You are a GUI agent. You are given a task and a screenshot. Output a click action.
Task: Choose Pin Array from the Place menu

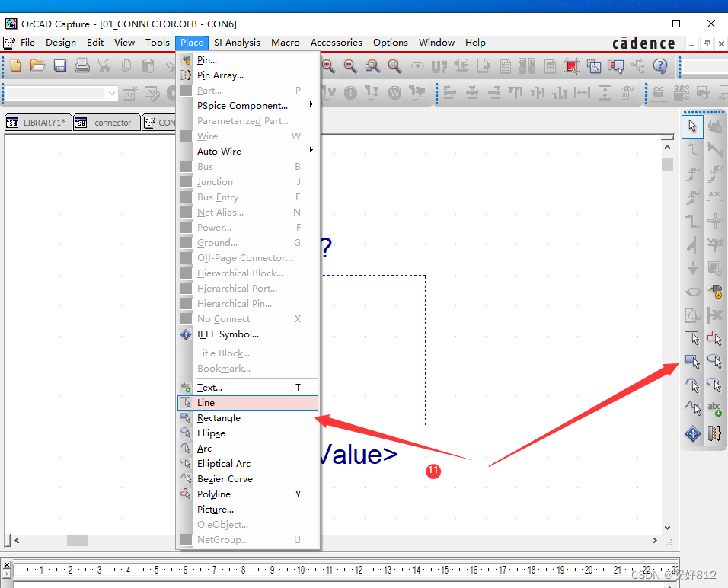pyautogui.click(x=220, y=75)
